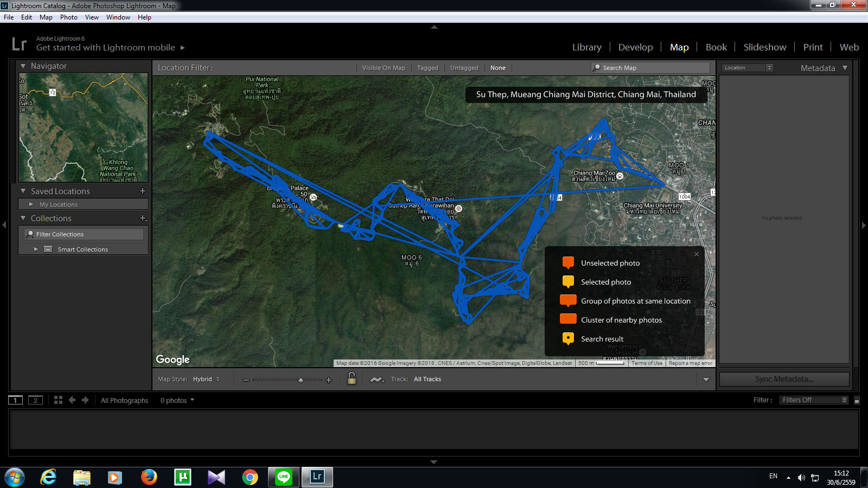Open the Windows Start menu
This screenshot has height=488, width=868.
click(15, 477)
